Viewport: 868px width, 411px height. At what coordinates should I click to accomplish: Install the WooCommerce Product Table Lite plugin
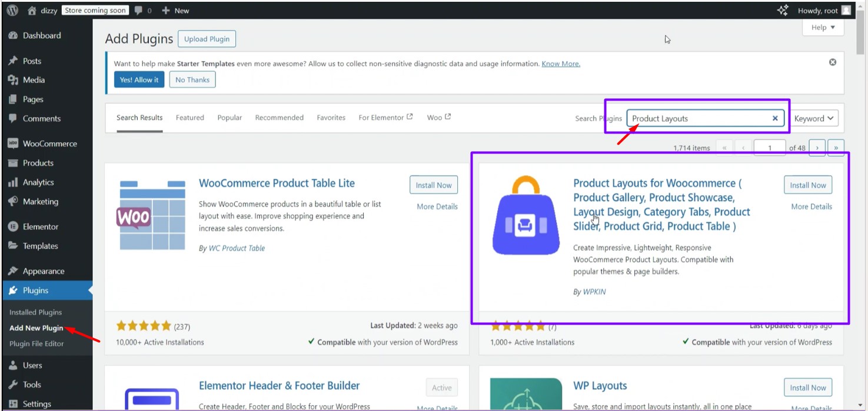coord(433,184)
